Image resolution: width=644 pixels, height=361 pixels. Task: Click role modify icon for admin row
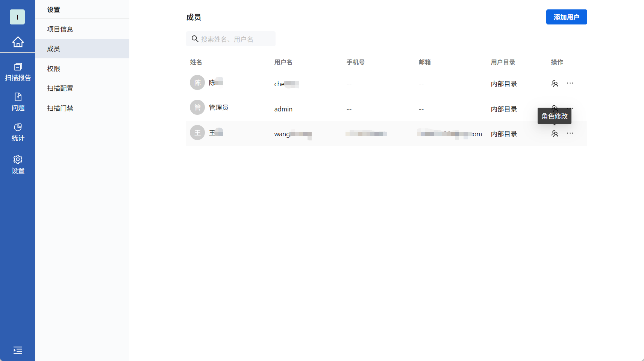(x=555, y=108)
